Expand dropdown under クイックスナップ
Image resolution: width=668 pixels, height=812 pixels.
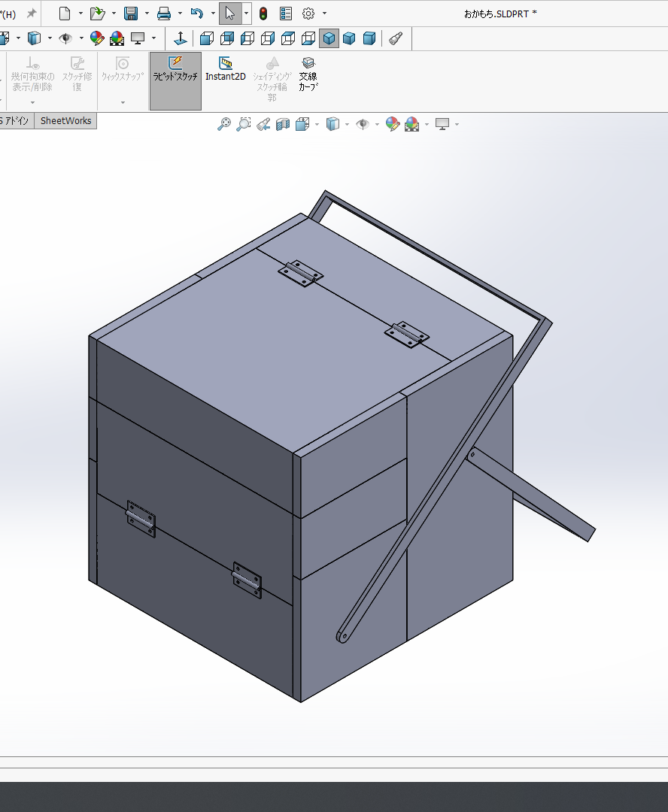click(x=123, y=102)
